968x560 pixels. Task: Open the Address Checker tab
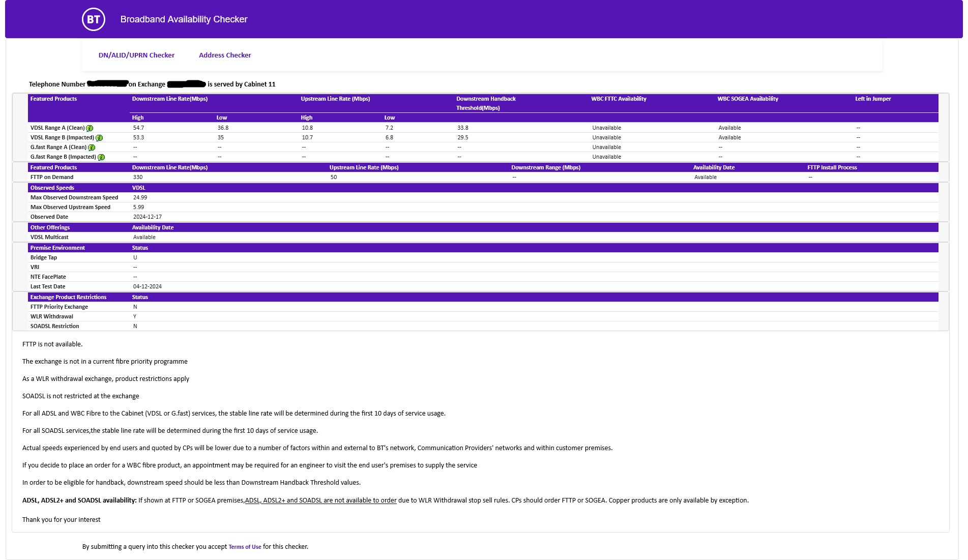tap(224, 55)
